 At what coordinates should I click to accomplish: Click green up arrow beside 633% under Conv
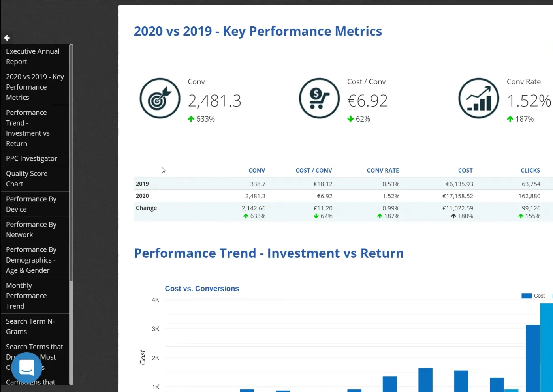point(191,119)
